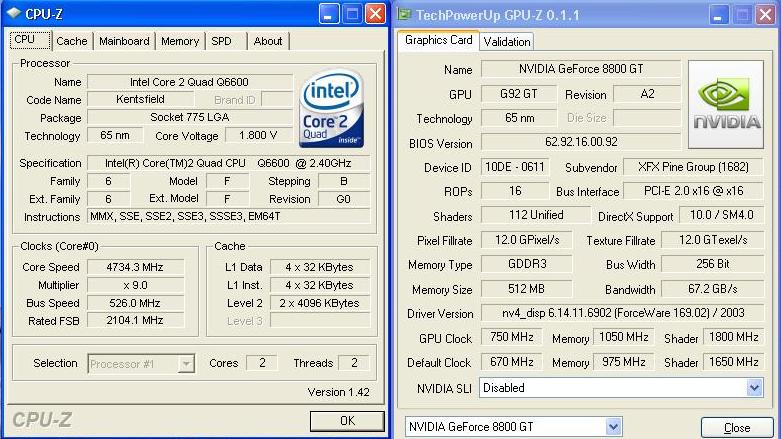781x439 pixels.
Task: Minimize the GPU-Z window
Action: (x=719, y=15)
